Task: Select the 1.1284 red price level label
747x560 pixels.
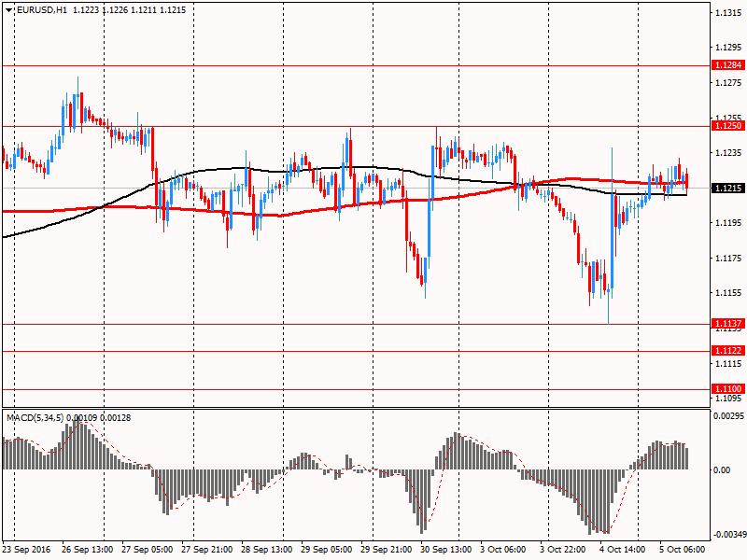Action: point(728,65)
